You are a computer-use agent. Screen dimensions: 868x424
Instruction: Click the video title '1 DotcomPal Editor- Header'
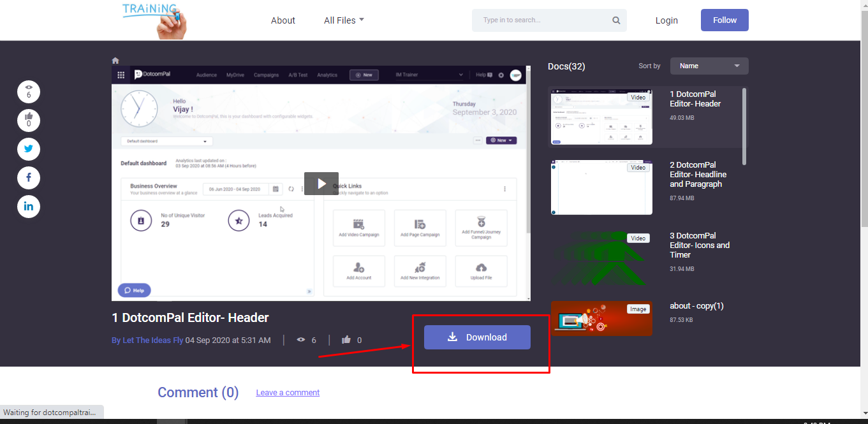pyautogui.click(x=190, y=318)
